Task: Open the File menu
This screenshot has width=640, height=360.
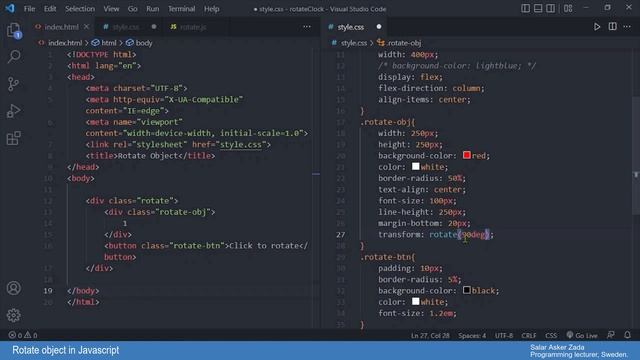Action: 29,9
